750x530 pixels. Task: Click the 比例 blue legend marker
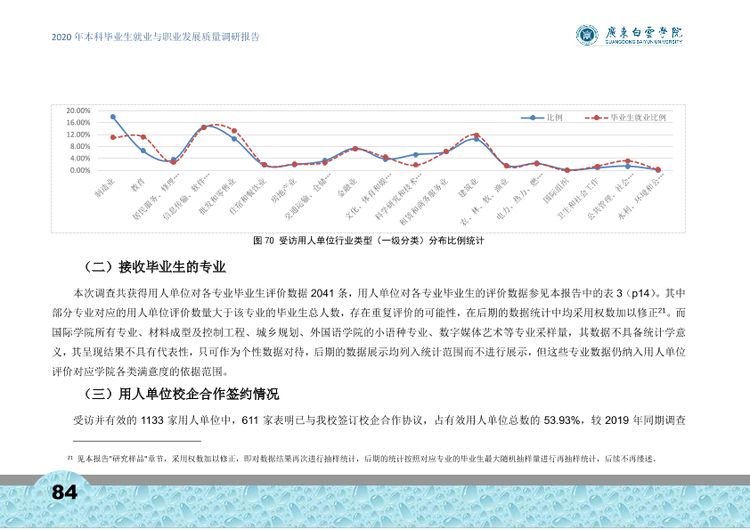click(533, 118)
